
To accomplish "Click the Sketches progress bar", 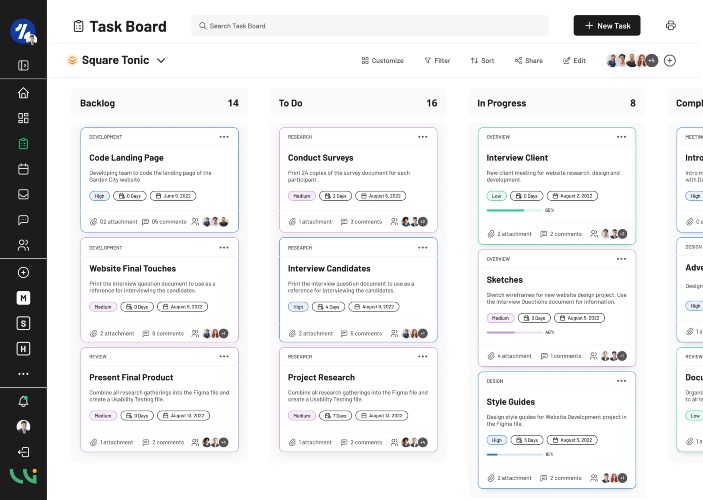I will [515, 332].
